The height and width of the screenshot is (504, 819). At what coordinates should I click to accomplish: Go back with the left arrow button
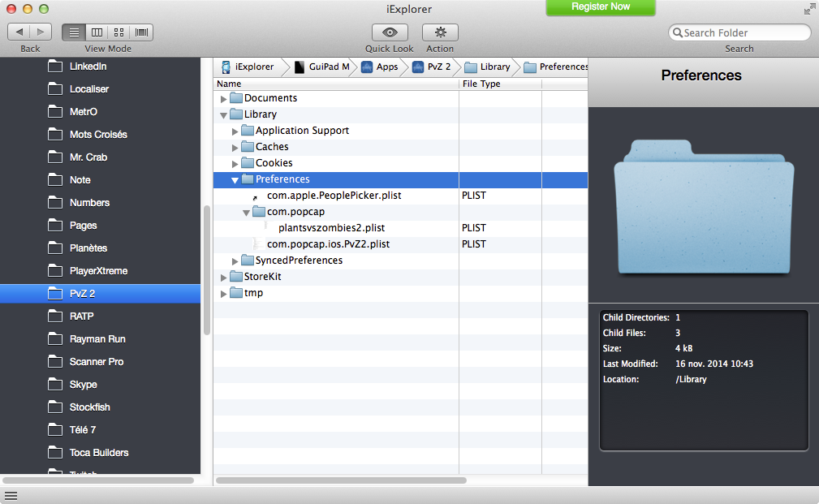[19, 32]
